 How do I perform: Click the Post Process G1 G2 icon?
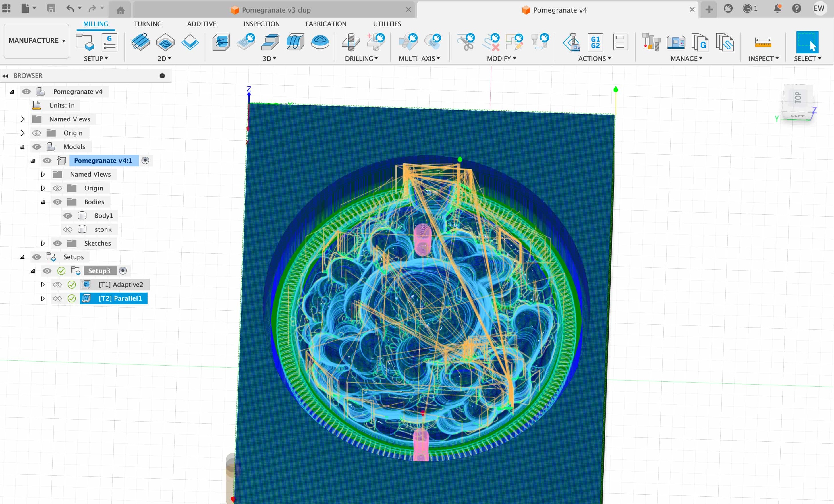coord(595,42)
